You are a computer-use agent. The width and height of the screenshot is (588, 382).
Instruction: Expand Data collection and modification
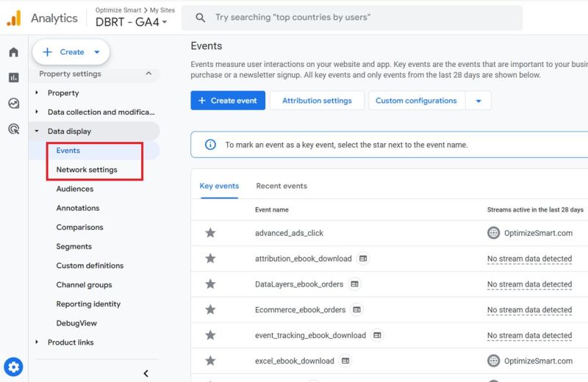37,112
